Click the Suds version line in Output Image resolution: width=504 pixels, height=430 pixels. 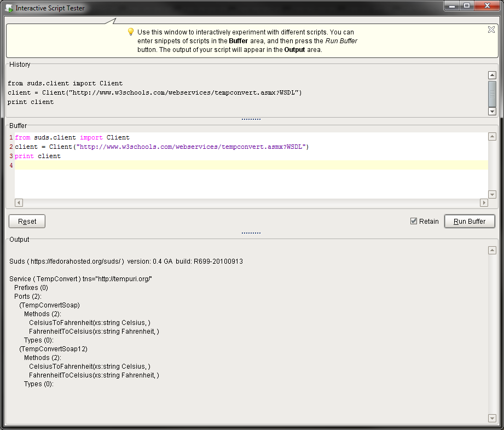(x=126, y=262)
